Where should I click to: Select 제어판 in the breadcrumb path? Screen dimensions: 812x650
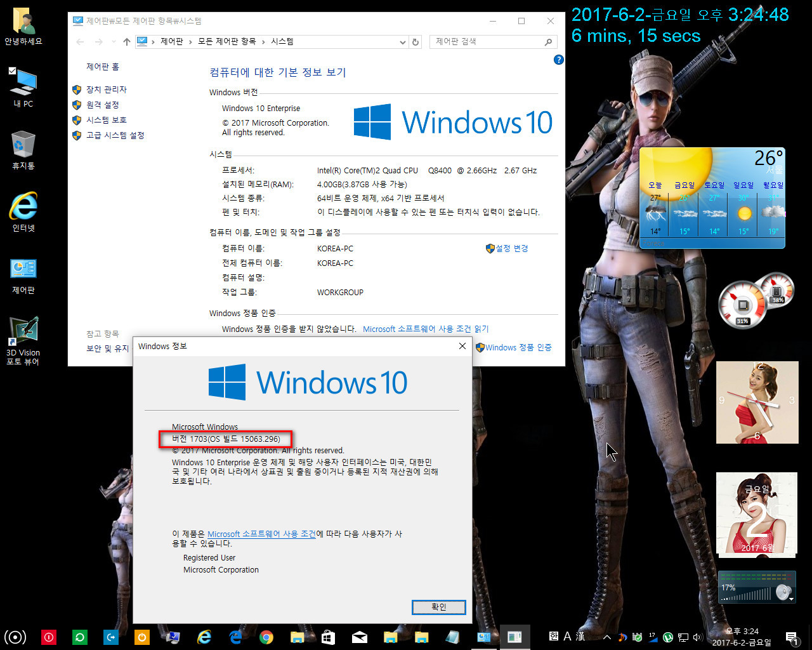pyautogui.click(x=171, y=42)
